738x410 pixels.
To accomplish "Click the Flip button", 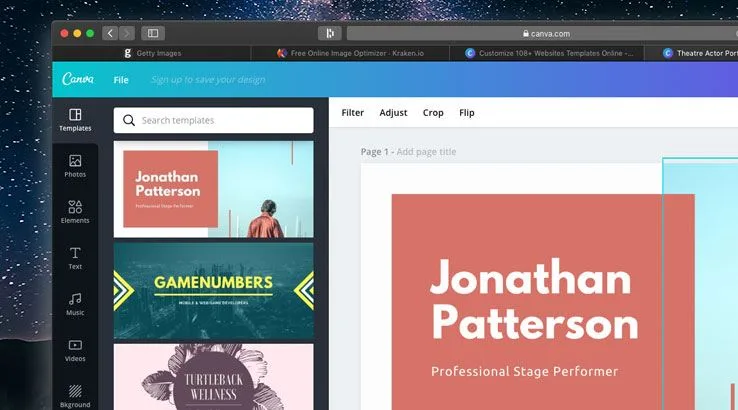I will (467, 113).
